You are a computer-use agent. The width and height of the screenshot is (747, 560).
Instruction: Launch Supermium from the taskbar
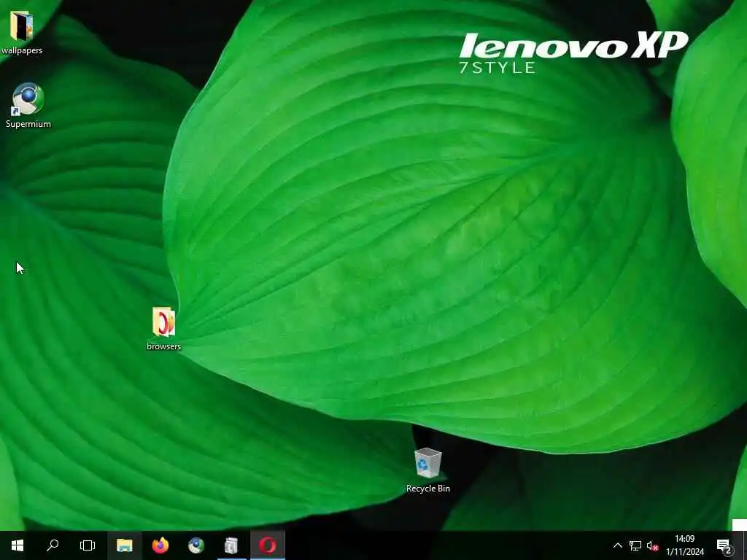pyautogui.click(x=196, y=545)
